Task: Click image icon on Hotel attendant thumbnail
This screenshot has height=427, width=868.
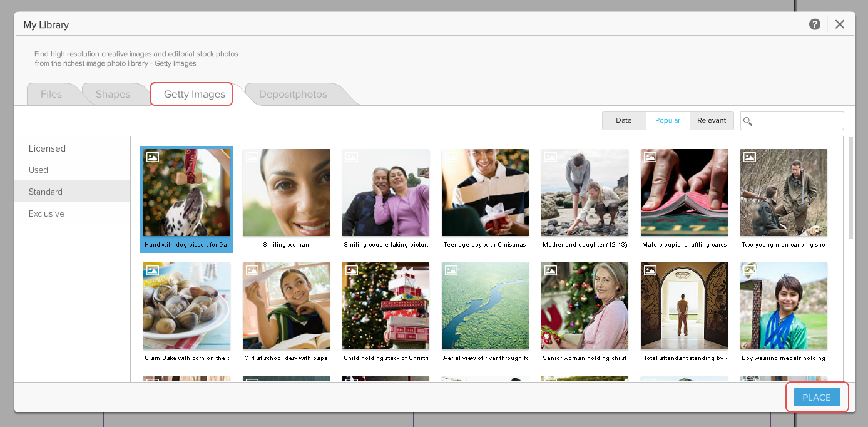Action: point(650,270)
